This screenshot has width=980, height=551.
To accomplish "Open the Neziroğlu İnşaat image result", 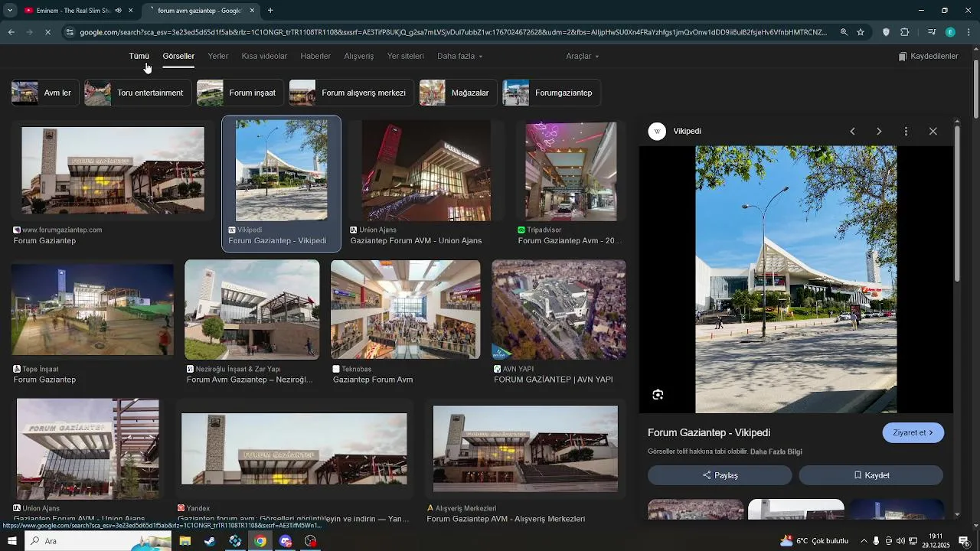I will click(252, 309).
